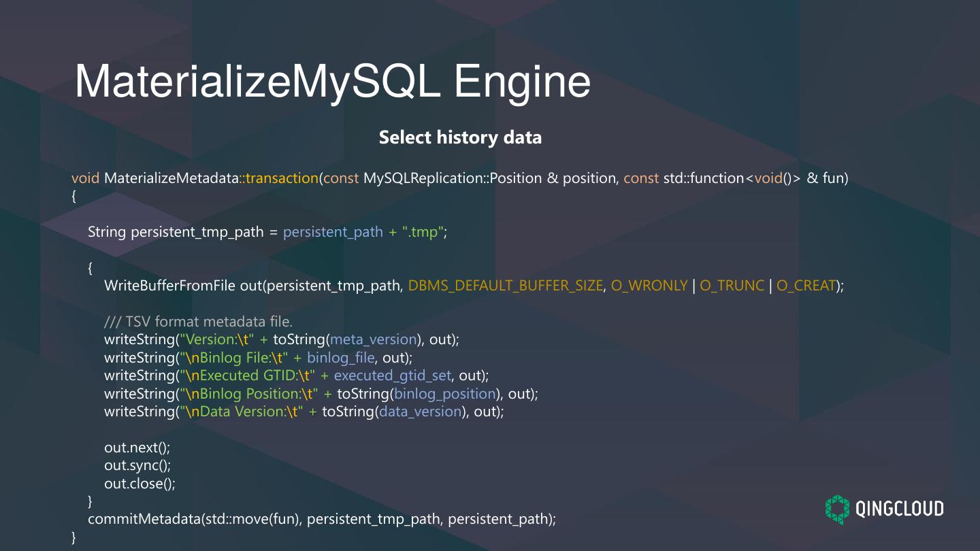Screen dimensions: 980x551
Task: Select the QINGCLOUD brand text
Action: pos(900,508)
